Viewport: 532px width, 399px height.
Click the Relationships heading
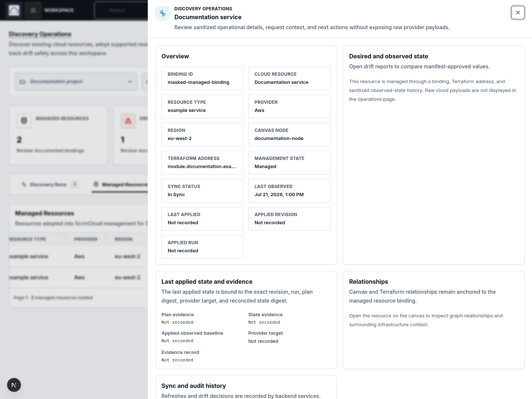(368, 282)
